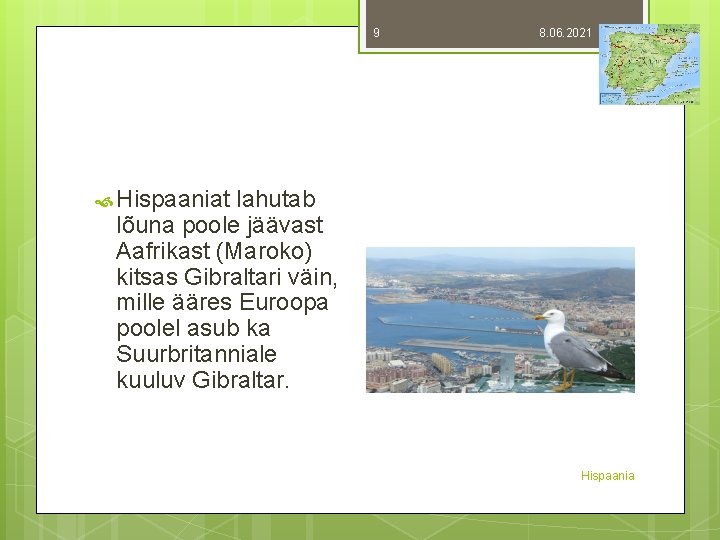Image resolution: width=720 pixels, height=540 pixels.
Task: Click the paragraph starting 'Hispaaniat lahutab'
Action: (x=227, y=289)
